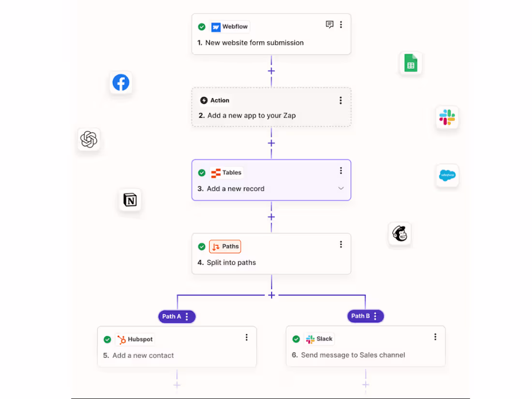Open the three-dot menu on the Slack step
Screen dimensions: 532x399
click(435, 336)
